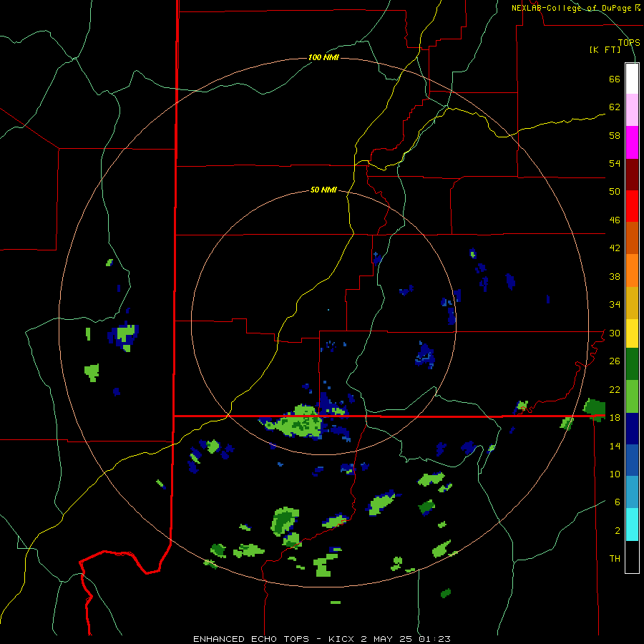Click the 2 scale label
Image resolution: width=644 pixels, height=644 pixels.
tap(618, 530)
